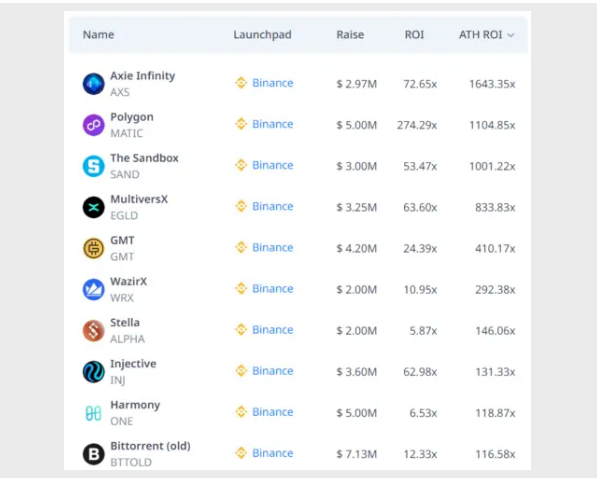The image size is (604, 479).
Task: Open The Sandbox project name
Action: pyautogui.click(x=144, y=158)
